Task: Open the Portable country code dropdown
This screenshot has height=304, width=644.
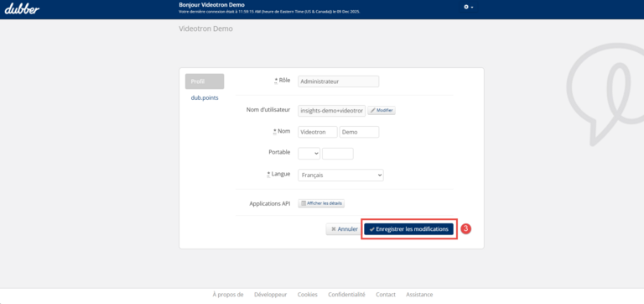Action: pyautogui.click(x=309, y=154)
